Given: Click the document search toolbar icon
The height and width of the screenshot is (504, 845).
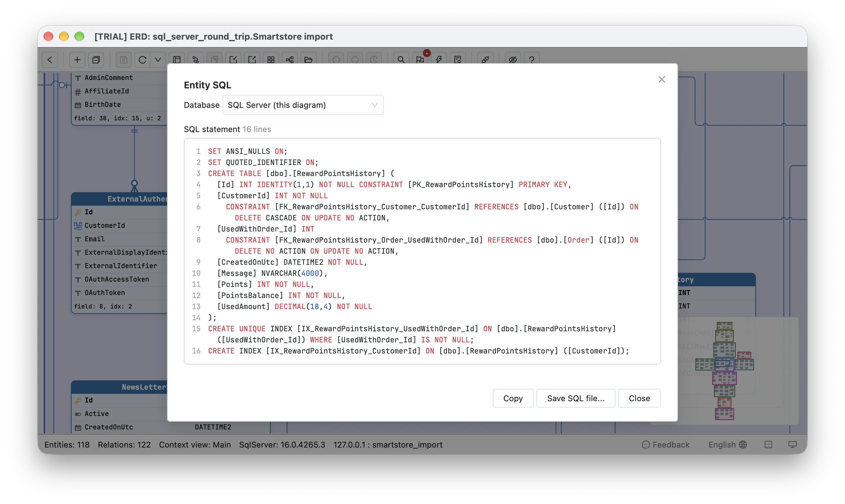Looking at the screenshot, I should [458, 60].
